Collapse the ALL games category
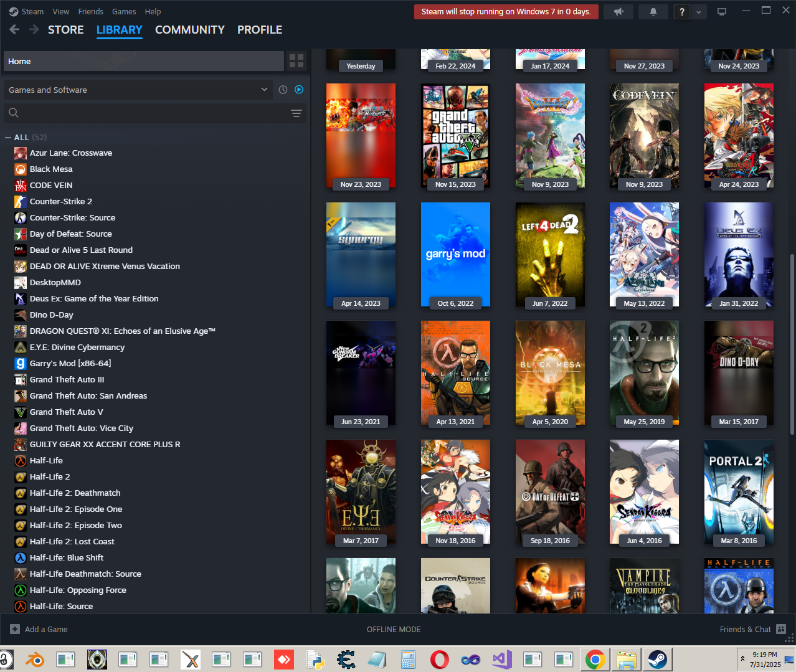Screen dimensions: 796x672 (x=8, y=138)
